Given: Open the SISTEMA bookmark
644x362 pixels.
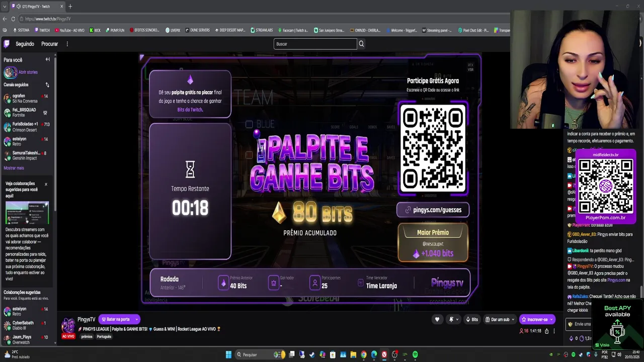Looking at the screenshot, I should tap(21, 30).
